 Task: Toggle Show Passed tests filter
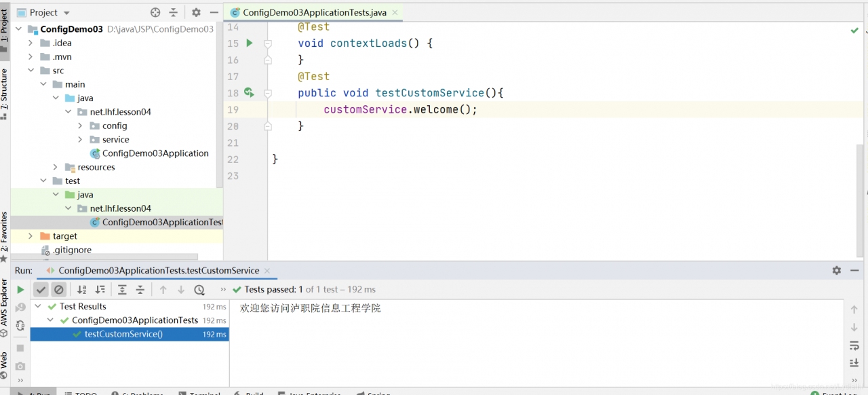tap(41, 290)
